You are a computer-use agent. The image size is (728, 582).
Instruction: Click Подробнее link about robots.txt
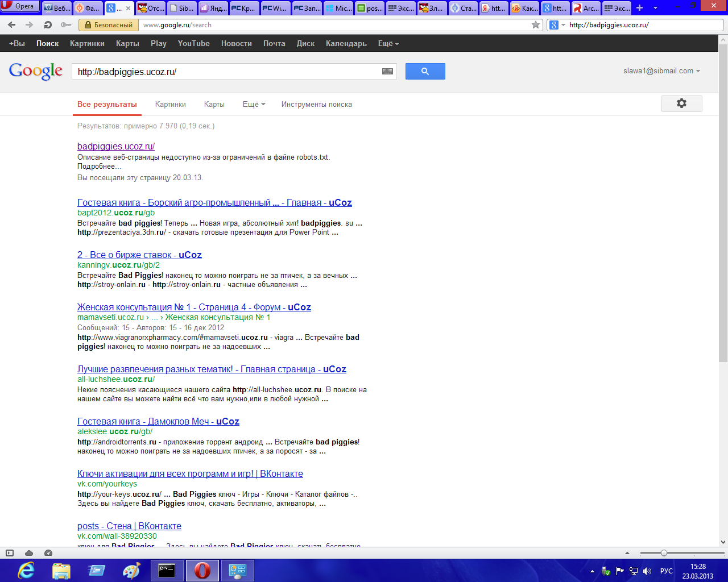point(100,167)
